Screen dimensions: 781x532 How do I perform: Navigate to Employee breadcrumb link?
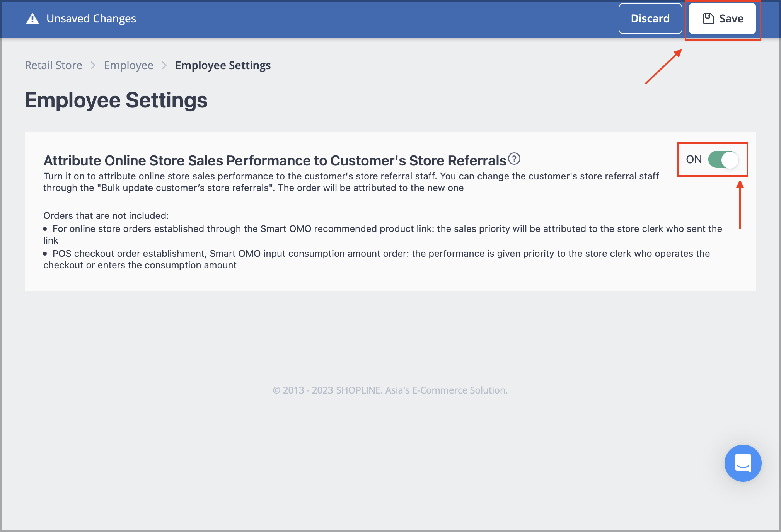tap(128, 65)
